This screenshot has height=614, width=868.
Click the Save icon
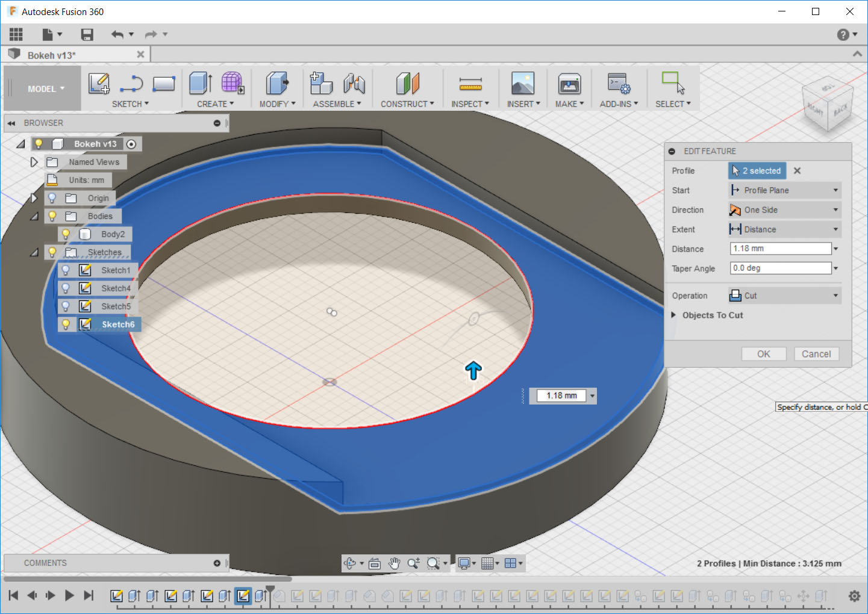point(87,34)
